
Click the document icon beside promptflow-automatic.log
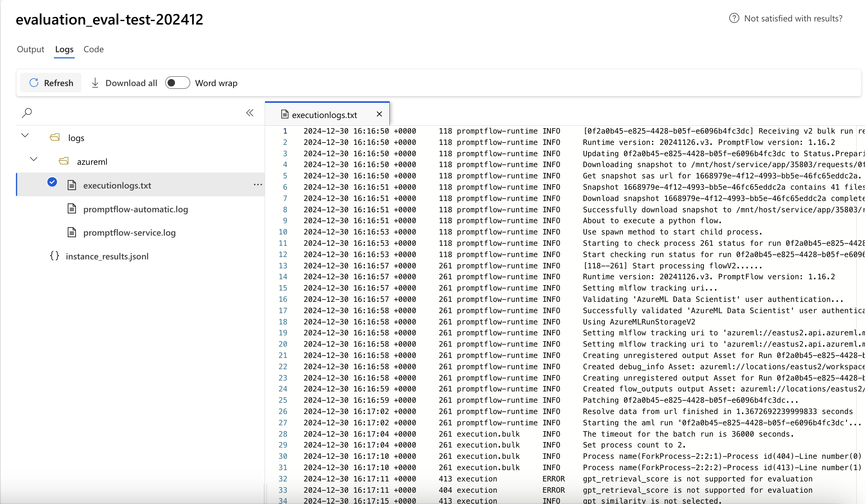72,209
